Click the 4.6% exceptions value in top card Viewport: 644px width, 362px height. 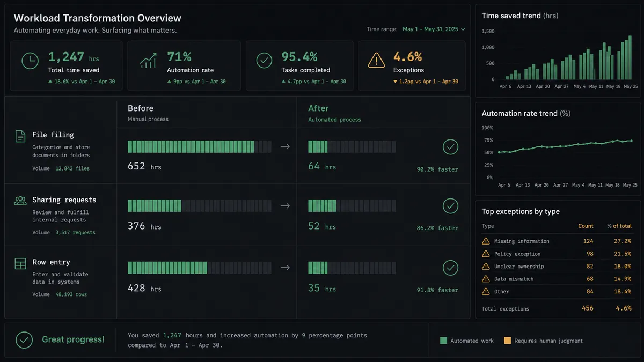tap(408, 57)
